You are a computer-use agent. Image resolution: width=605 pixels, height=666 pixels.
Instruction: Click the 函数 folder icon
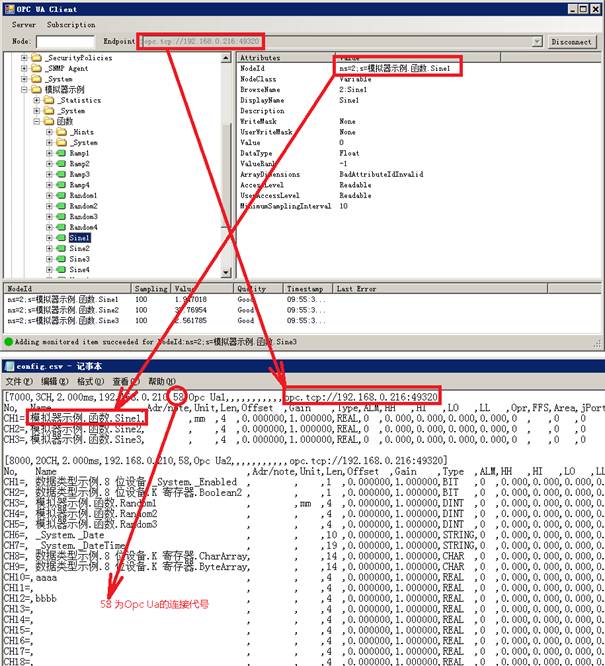(50, 121)
